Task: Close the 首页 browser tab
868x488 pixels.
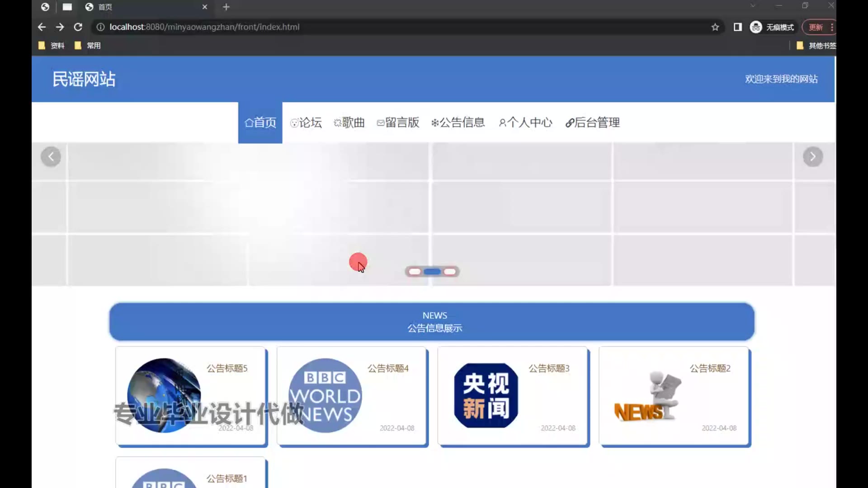Action: pyautogui.click(x=204, y=7)
